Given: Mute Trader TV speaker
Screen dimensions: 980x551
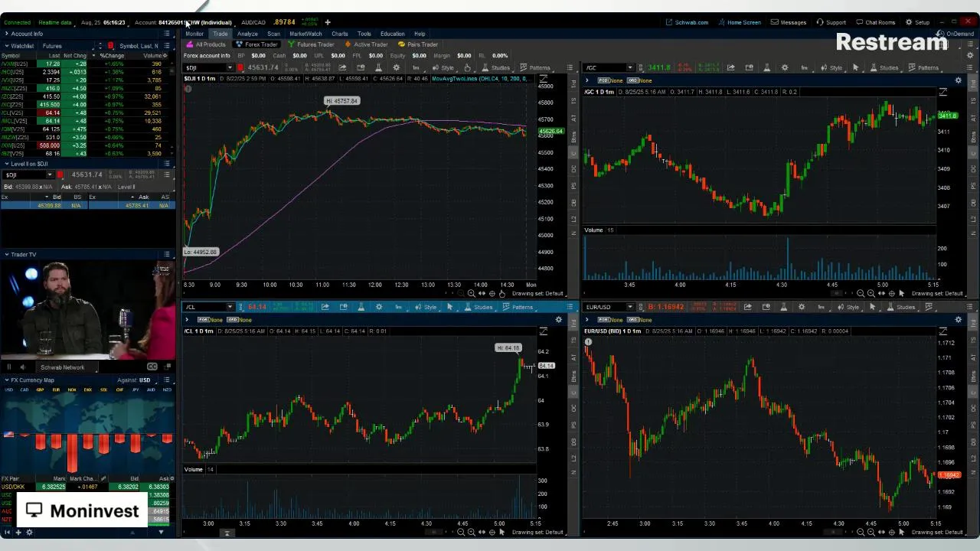Looking at the screenshot, I should (22, 367).
